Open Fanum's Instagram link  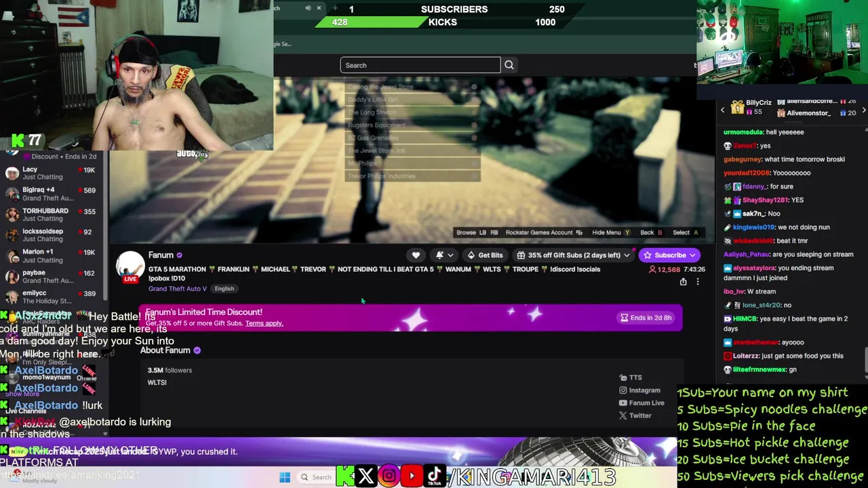[639, 390]
